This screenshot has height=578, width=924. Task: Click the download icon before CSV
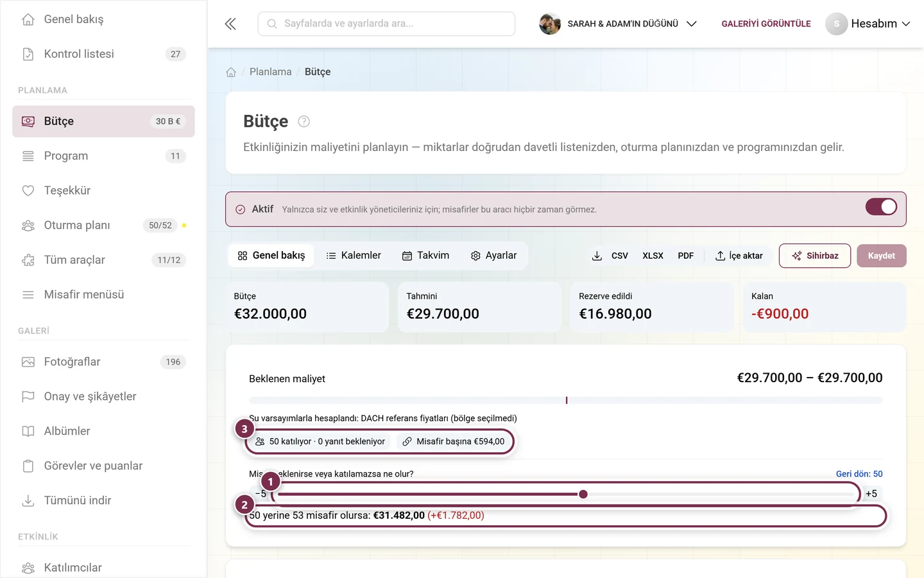(597, 256)
